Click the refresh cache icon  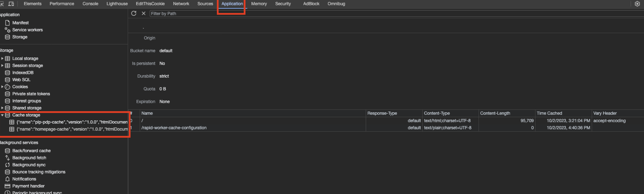134,13
